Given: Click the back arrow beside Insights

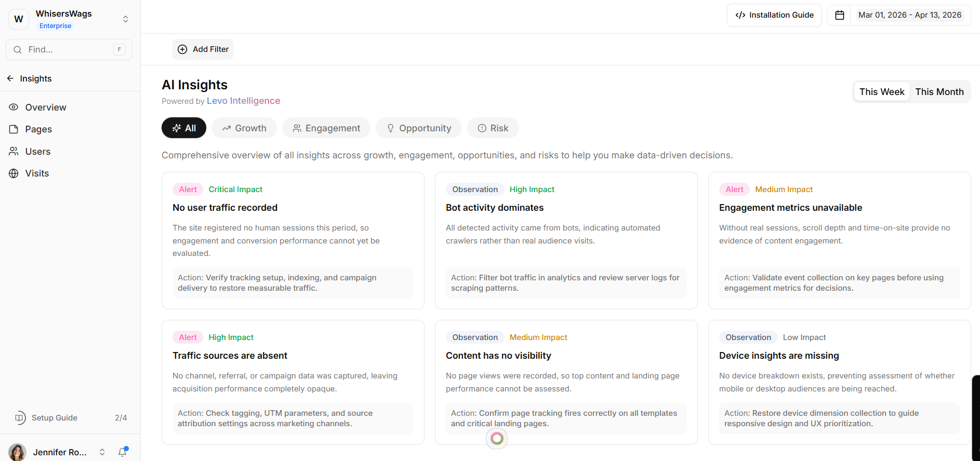Looking at the screenshot, I should [x=10, y=78].
